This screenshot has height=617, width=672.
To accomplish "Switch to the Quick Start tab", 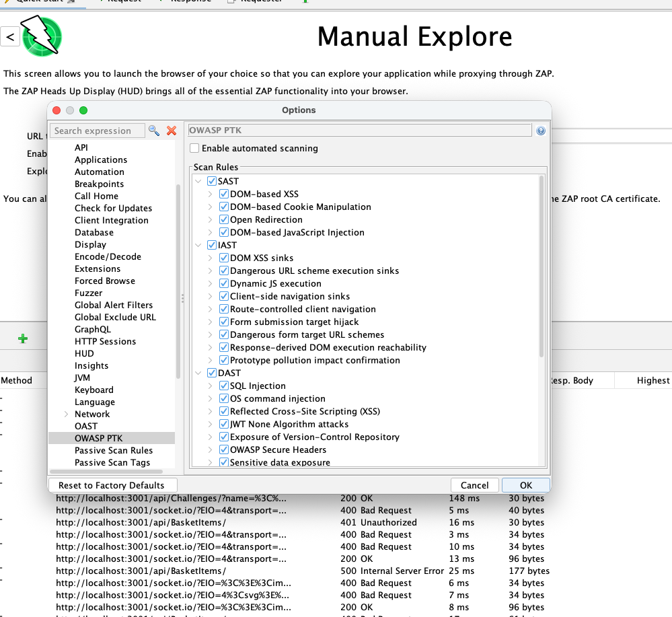I will point(40,2).
